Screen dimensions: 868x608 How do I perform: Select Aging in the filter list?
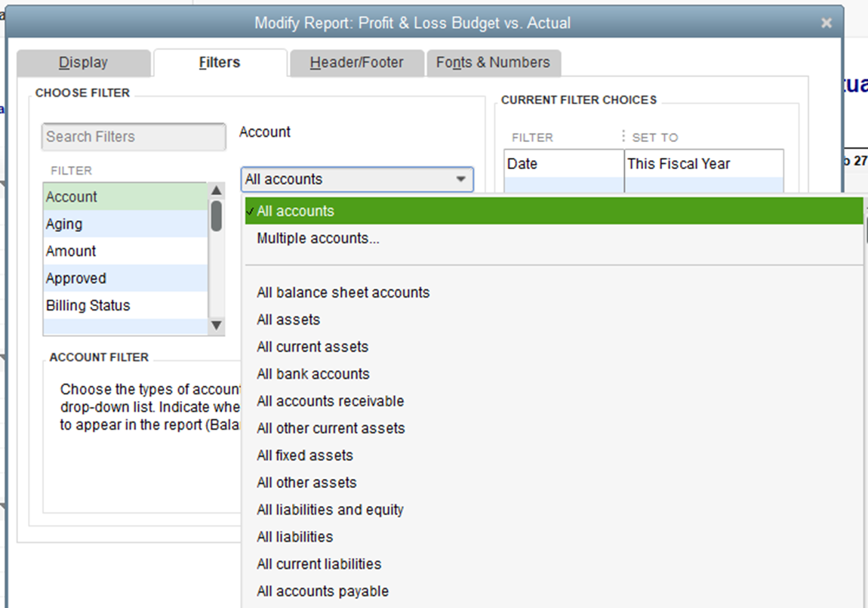64,224
